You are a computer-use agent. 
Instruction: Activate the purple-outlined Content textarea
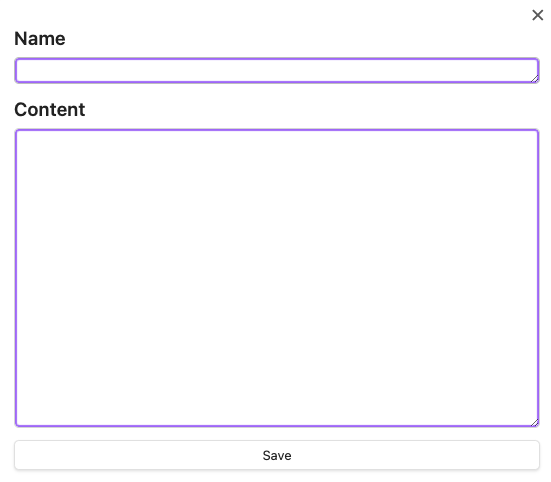click(277, 278)
